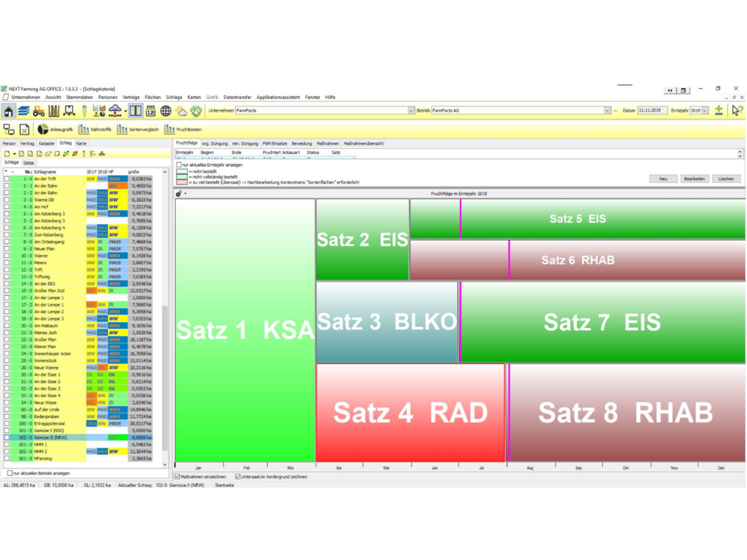This screenshot has width=747, height=560.
Task: Enable 'nur aktuellen Betrieb anzeigen' checkbox
Action: click(x=9, y=473)
